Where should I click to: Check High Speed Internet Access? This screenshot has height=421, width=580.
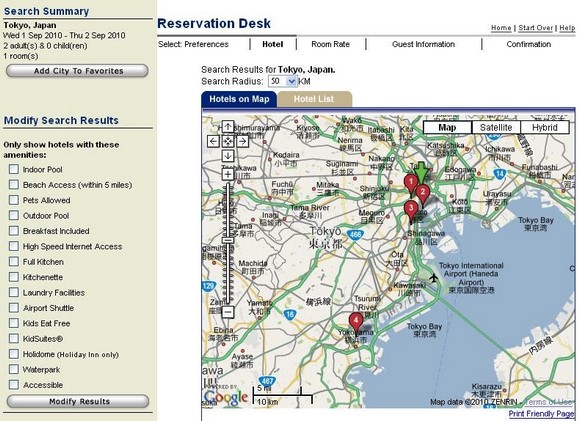14,246
